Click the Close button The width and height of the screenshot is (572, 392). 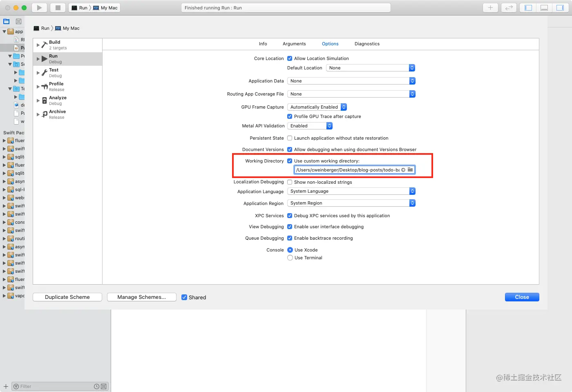pyautogui.click(x=522, y=297)
